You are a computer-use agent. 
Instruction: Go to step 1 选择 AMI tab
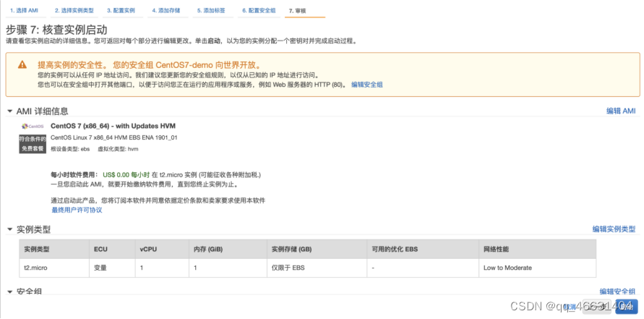[25, 11]
